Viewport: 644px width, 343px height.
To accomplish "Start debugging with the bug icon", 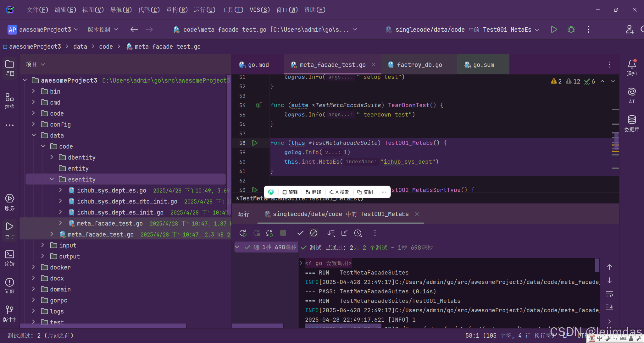I will point(571,30).
